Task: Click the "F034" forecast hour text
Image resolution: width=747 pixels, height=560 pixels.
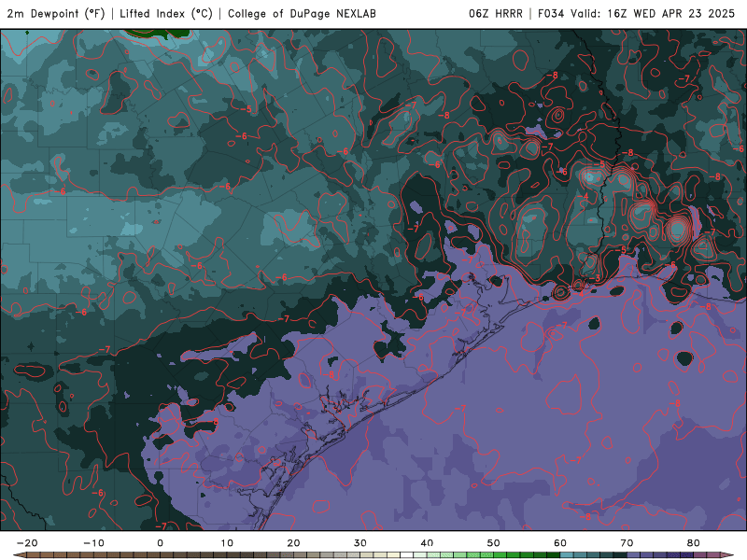Action: 551,13
